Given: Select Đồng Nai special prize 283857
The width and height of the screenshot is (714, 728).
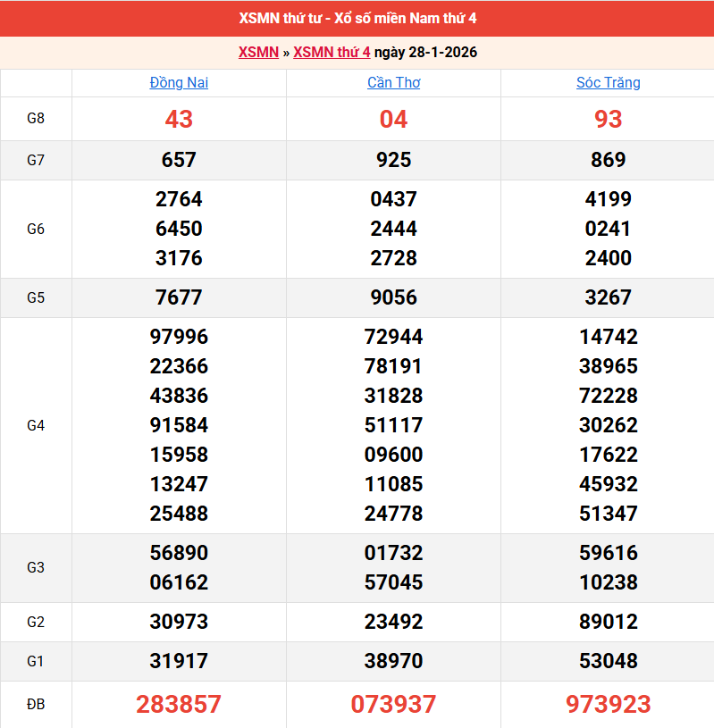Looking at the screenshot, I should pyautogui.click(x=179, y=704).
